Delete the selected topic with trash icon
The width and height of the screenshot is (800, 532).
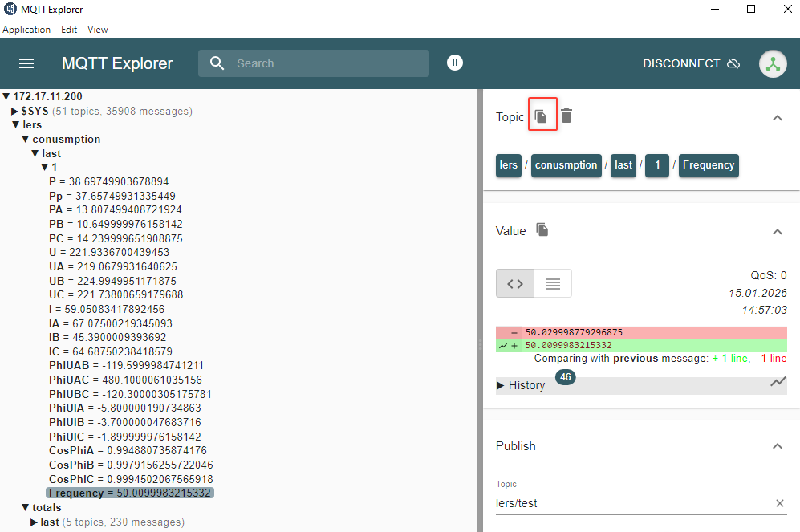(x=566, y=116)
